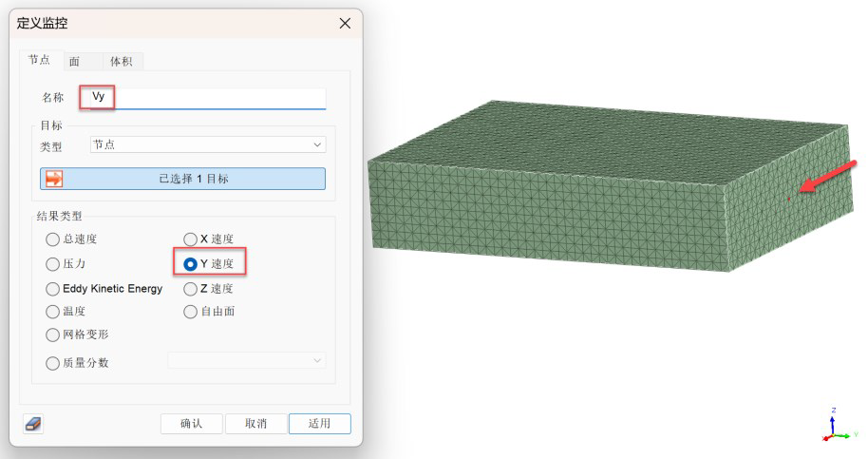This screenshot has height=459, width=868.
Task: Select the Z 速度 radio button
Action: pyautogui.click(x=190, y=289)
